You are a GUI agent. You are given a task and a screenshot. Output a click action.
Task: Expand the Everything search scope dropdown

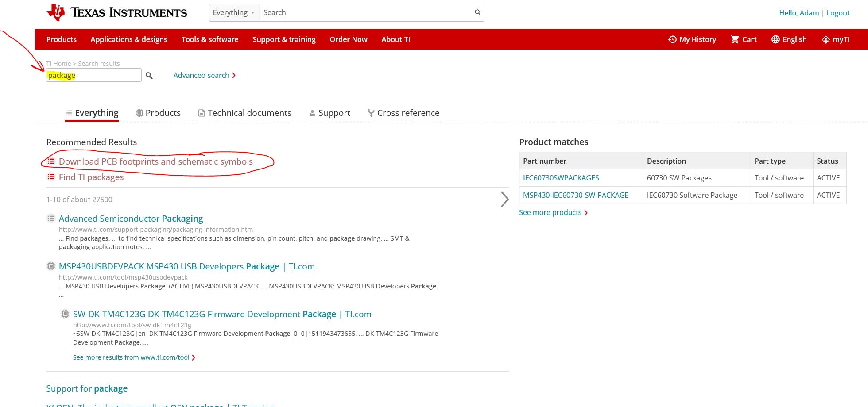point(234,12)
